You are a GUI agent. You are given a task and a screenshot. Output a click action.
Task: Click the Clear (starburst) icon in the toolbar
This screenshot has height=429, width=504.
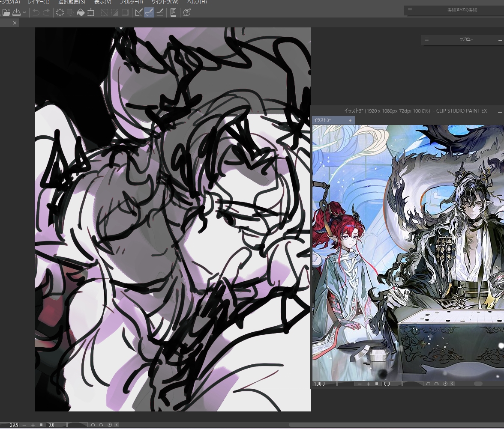(60, 12)
